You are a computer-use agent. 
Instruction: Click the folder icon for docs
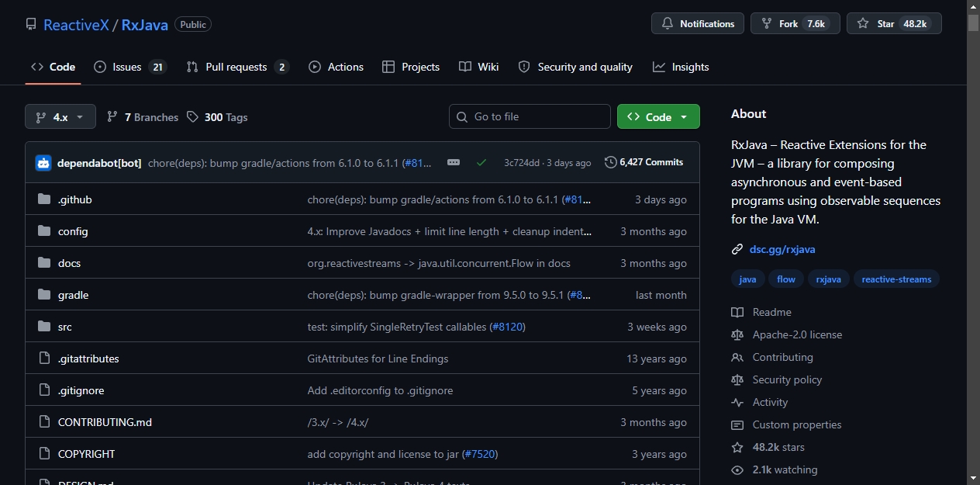[x=44, y=263]
